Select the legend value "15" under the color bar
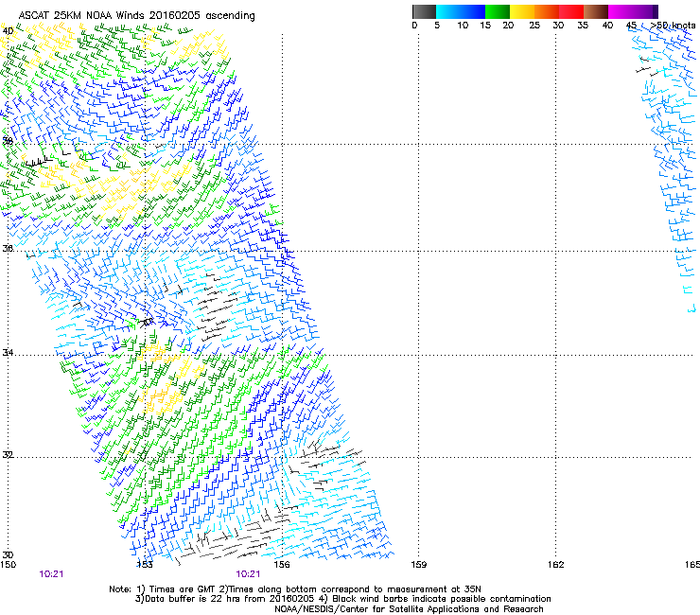 (485, 26)
